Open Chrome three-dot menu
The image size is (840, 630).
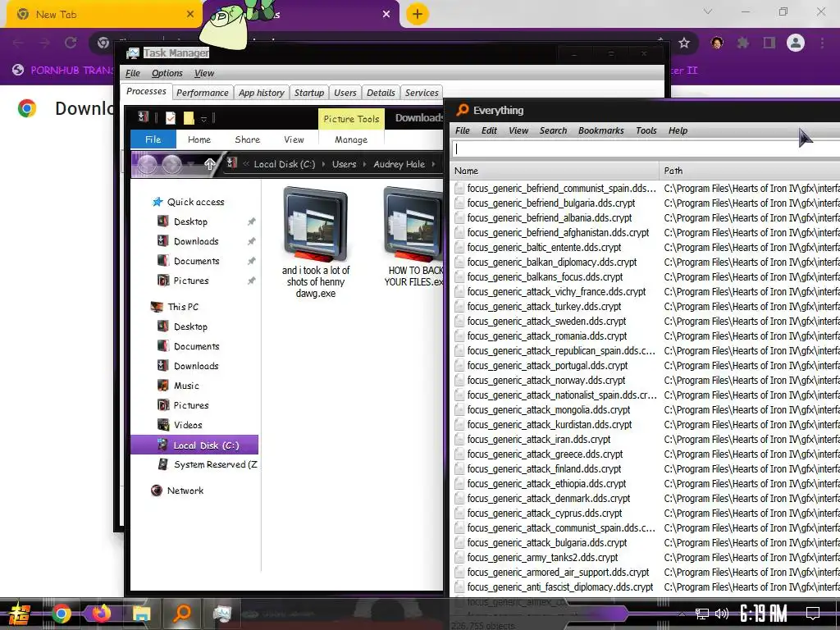click(822, 43)
